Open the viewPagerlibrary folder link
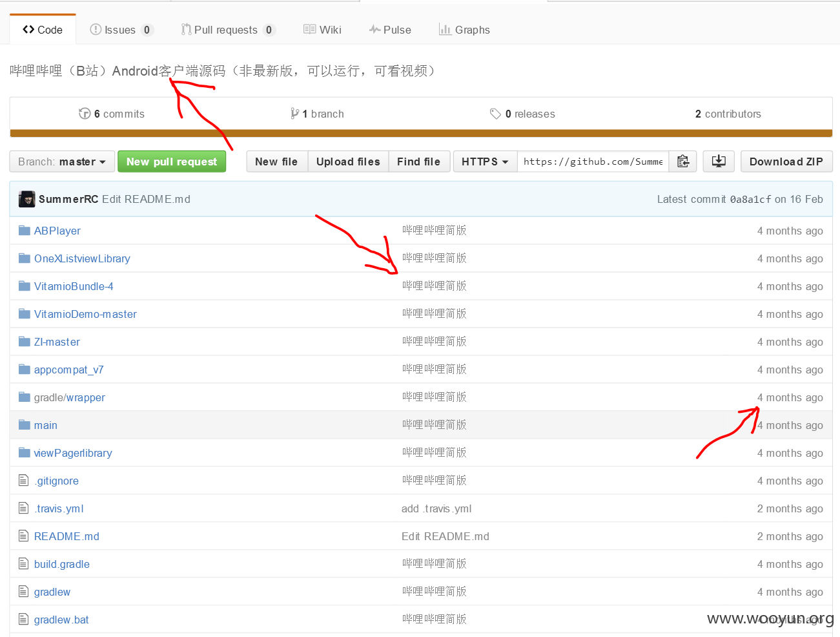 73,453
